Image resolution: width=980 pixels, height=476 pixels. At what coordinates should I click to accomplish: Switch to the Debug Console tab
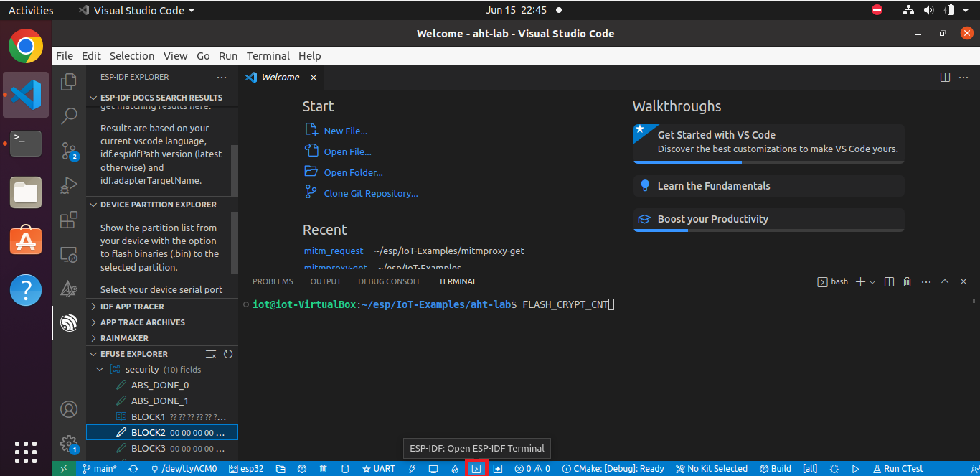pos(390,281)
